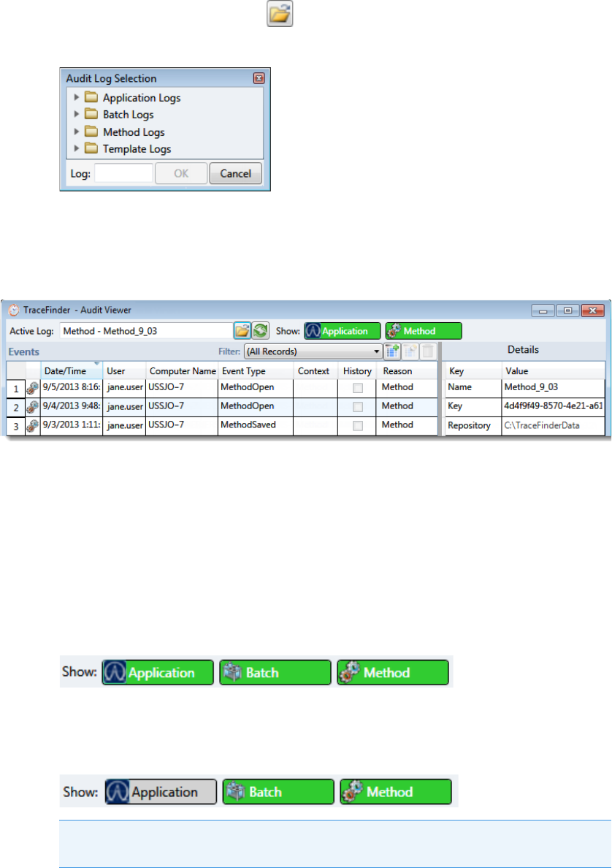Sort by the Computer Name column header

[x=183, y=371]
